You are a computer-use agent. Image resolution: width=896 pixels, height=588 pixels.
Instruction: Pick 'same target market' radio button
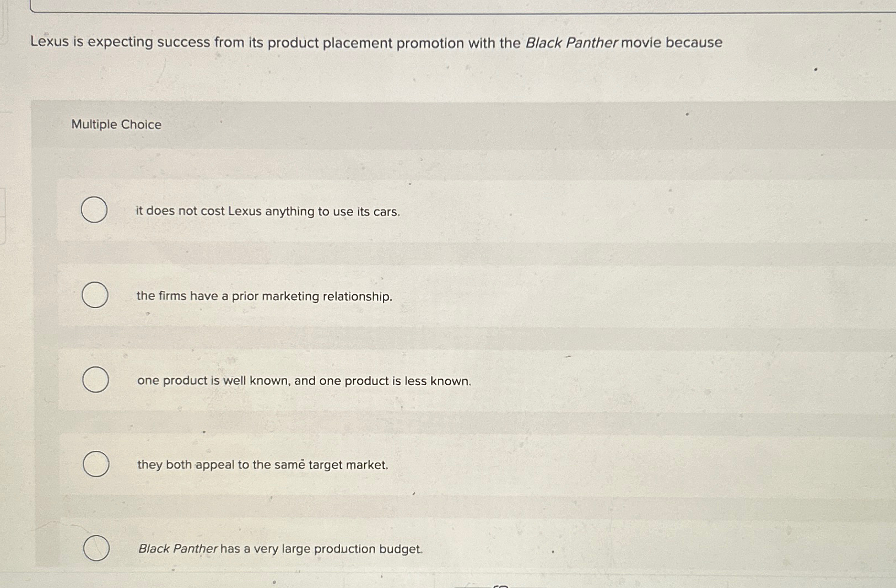96,464
